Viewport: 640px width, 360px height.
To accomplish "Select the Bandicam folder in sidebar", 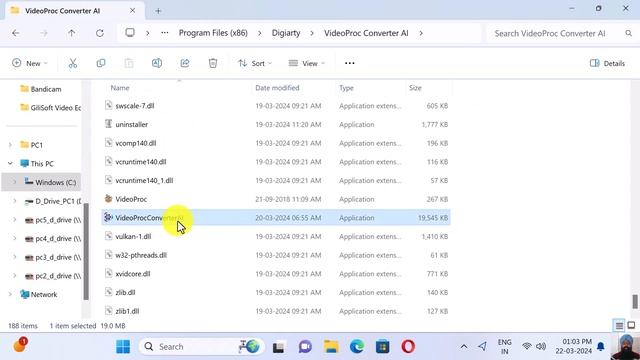I will tap(41, 89).
